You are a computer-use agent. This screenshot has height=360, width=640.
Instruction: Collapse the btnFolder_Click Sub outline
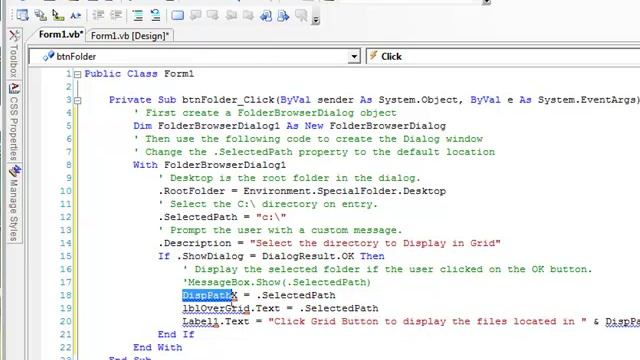pos(77,100)
